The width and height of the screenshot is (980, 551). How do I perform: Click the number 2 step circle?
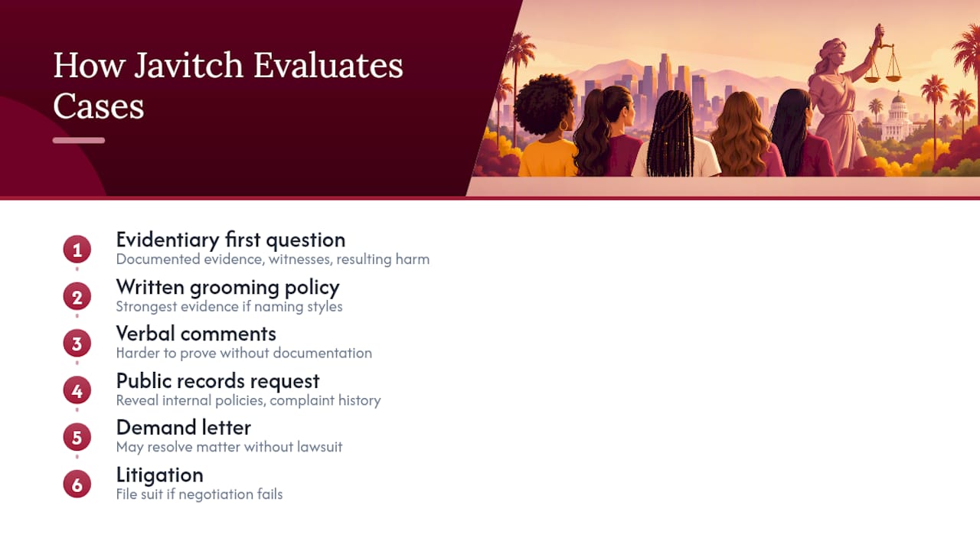pos(77,297)
